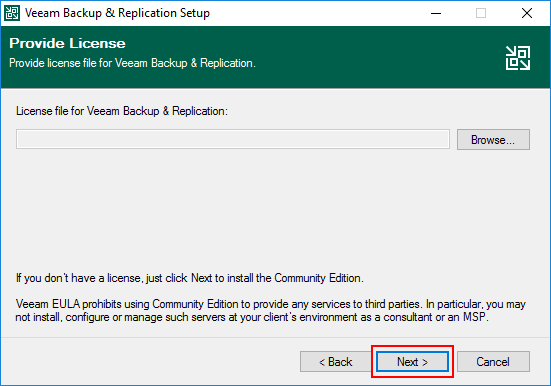Close the setup window with the X
The height and width of the screenshot is (386, 551).
526,13
